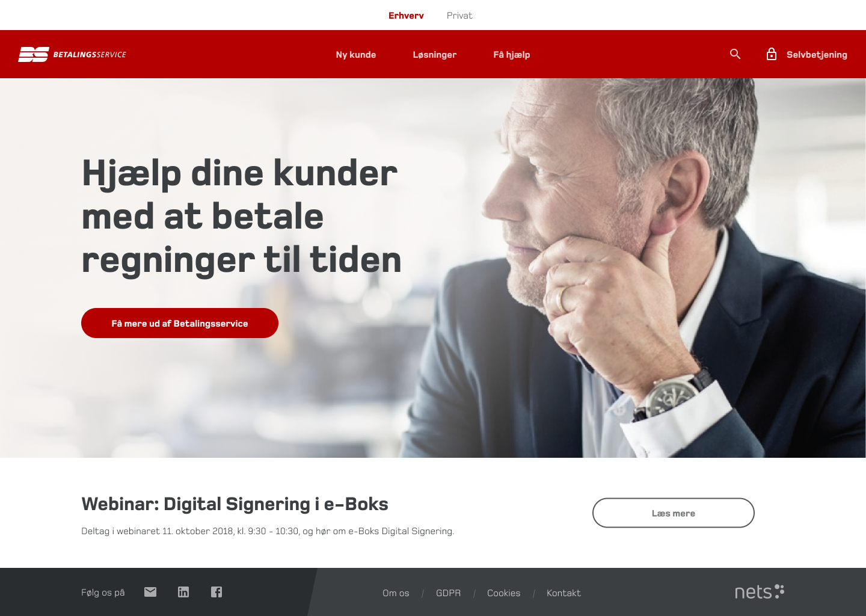This screenshot has height=616, width=866.
Task: Open the GDPR footer link
Action: tap(448, 593)
